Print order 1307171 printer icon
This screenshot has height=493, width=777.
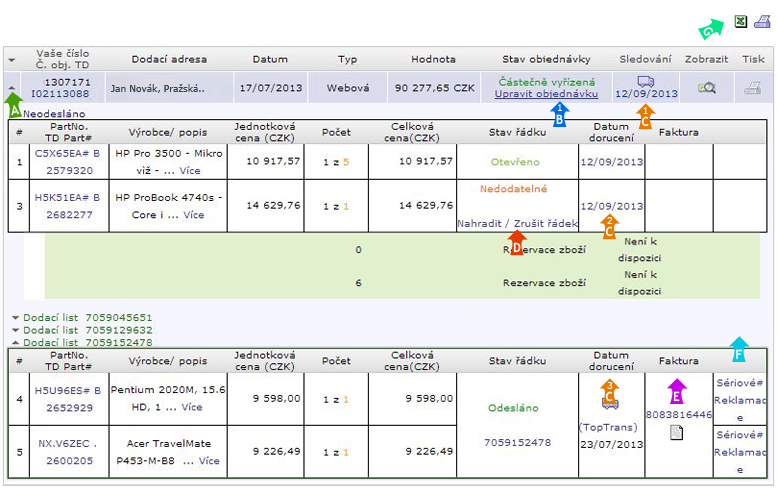click(x=753, y=88)
